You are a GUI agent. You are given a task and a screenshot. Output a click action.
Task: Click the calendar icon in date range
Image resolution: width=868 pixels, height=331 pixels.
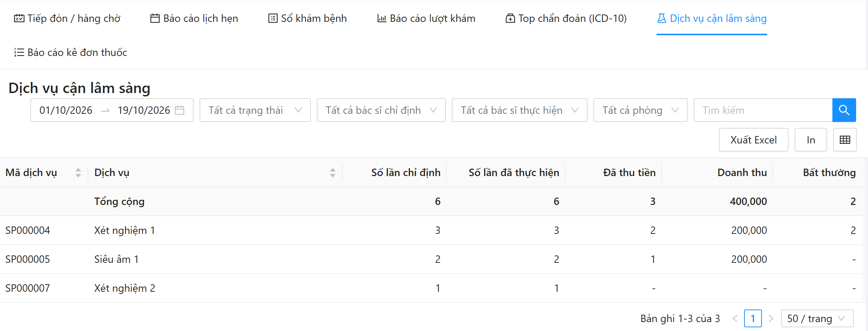180,110
